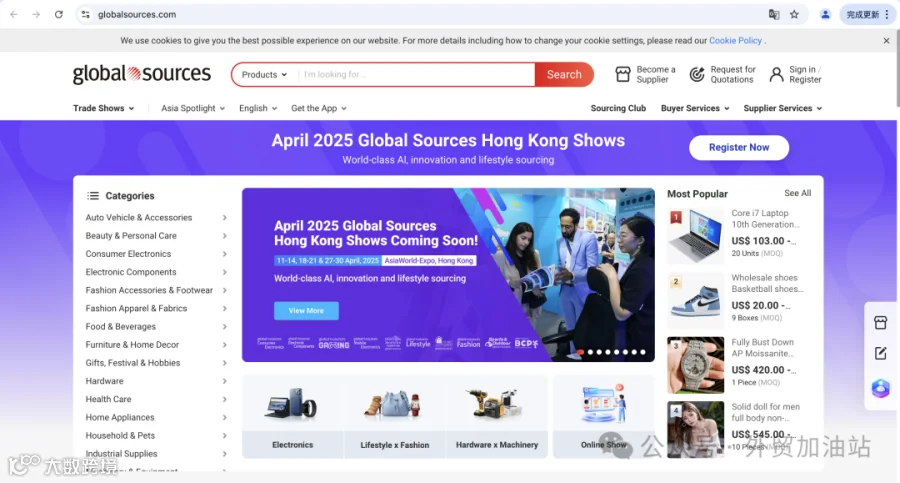The height and width of the screenshot is (483, 900).
Task: Select Home Appliances category
Action: (120, 417)
